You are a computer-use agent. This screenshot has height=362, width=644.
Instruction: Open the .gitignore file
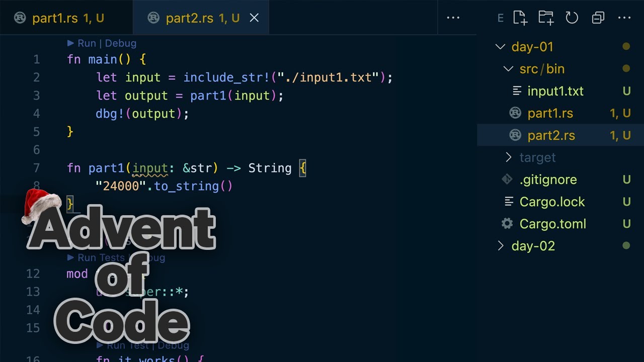[x=548, y=179]
